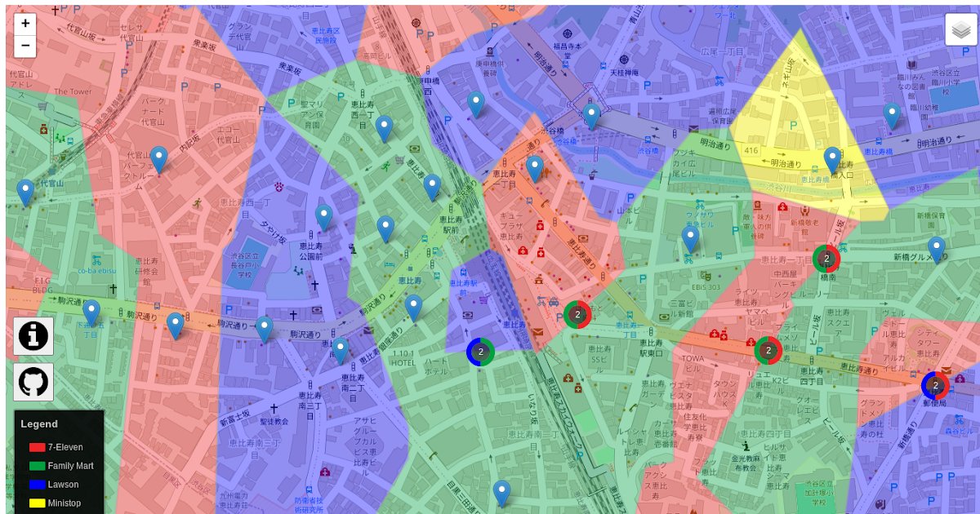980x514 pixels.
Task: Zoom in with the plus button
Action: coord(25,24)
